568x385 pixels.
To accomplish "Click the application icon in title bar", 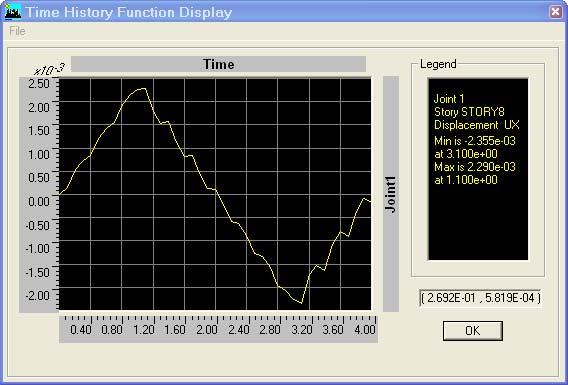I will pos(13,12).
